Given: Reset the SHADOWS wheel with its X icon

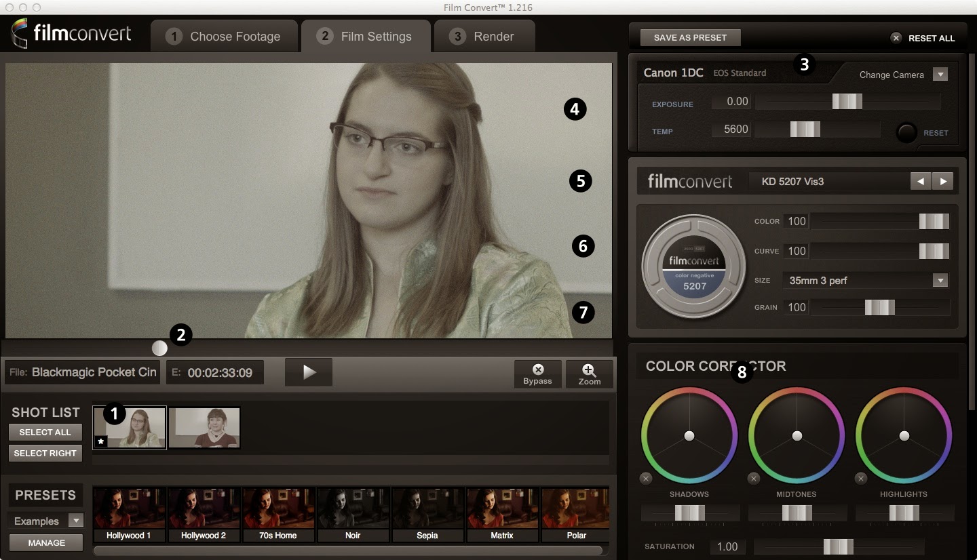Looking at the screenshot, I should click(x=646, y=479).
